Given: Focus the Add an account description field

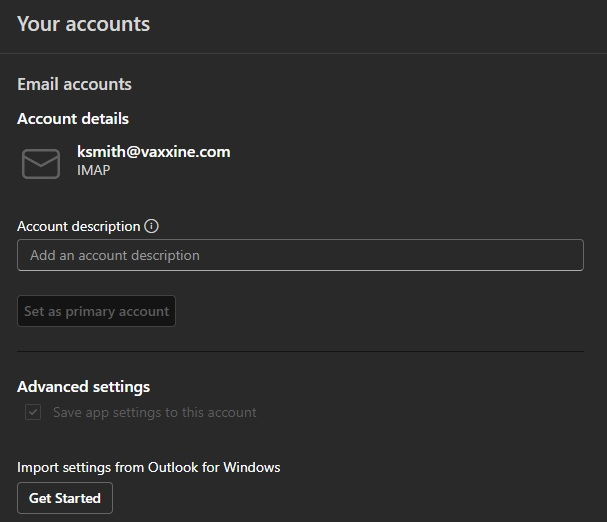Looking at the screenshot, I should [x=300, y=255].
